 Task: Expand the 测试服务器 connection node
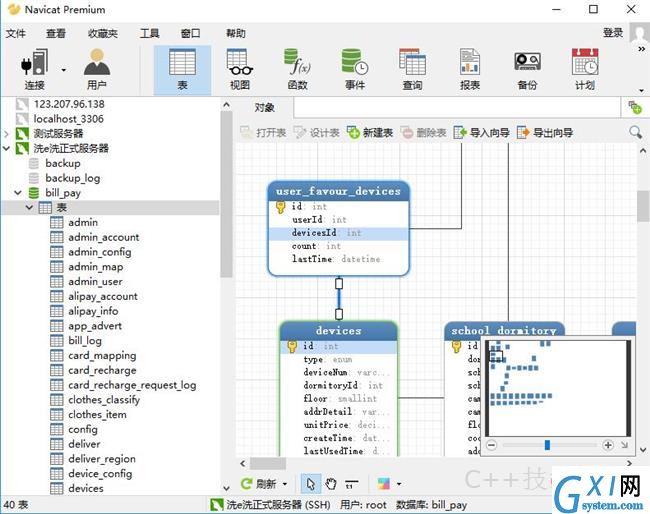[x=6, y=134]
